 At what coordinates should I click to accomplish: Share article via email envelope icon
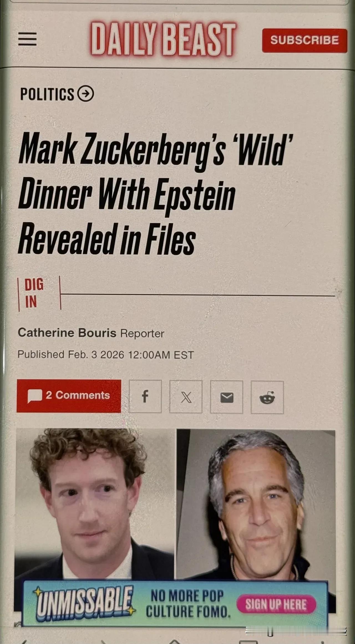pyautogui.click(x=227, y=397)
